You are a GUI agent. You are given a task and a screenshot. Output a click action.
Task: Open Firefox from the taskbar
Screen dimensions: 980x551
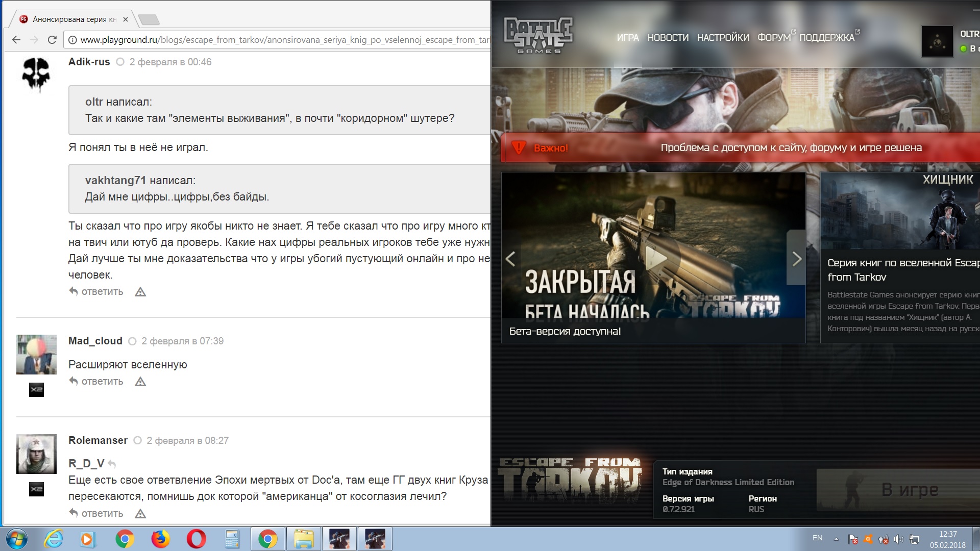pos(160,539)
